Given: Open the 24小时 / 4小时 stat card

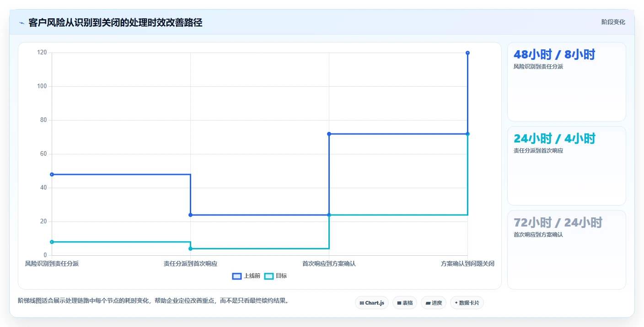Looking at the screenshot, I should click(x=566, y=166).
